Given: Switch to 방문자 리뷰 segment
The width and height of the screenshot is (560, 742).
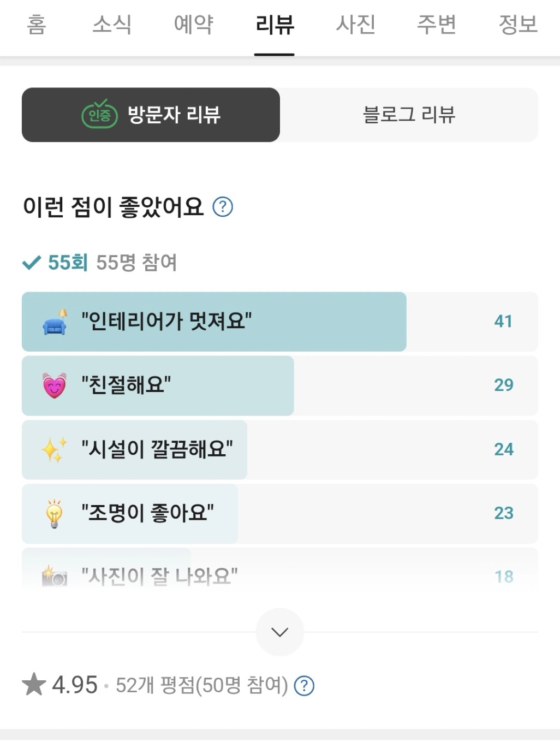Looking at the screenshot, I should pos(151,115).
